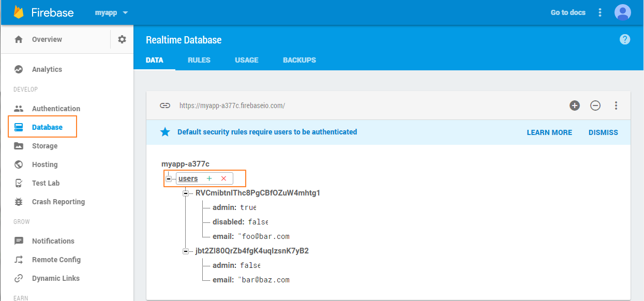Click the link icon beside database URL
The image size is (644, 301).
[165, 106]
